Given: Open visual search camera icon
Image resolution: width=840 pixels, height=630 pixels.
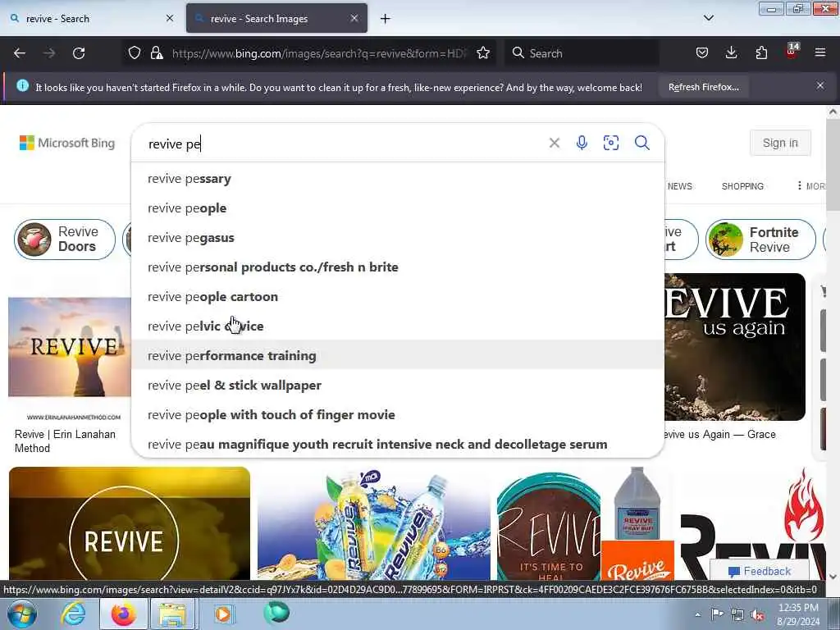Looking at the screenshot, I should click(610, 143).
